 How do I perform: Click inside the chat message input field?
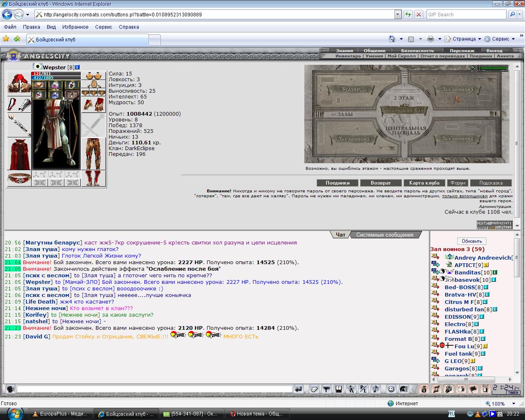(x=154, y=389)
